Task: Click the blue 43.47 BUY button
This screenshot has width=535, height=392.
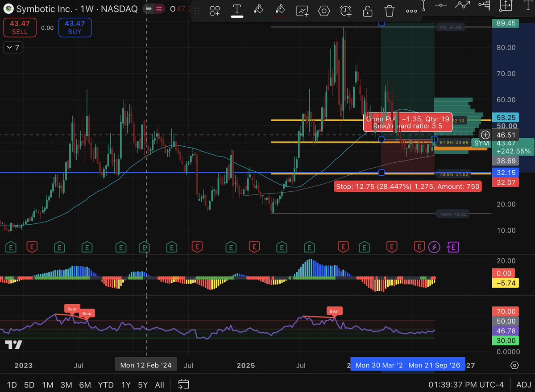Action: tap(75, 27)
